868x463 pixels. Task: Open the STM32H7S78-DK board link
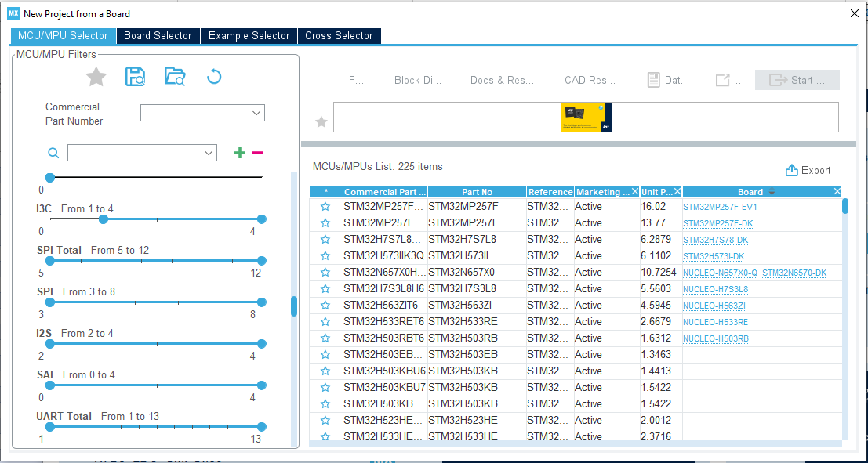tap(714, 240)
